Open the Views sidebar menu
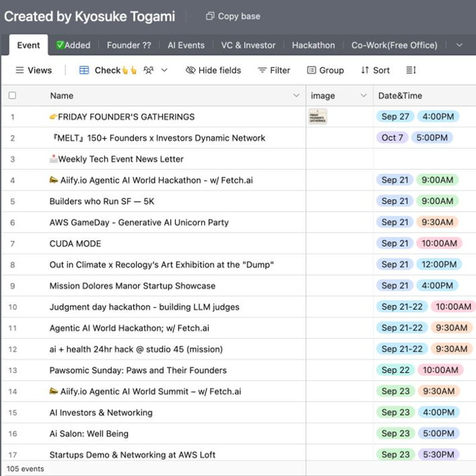Screen dimensions: 476x476 point(33,70)
